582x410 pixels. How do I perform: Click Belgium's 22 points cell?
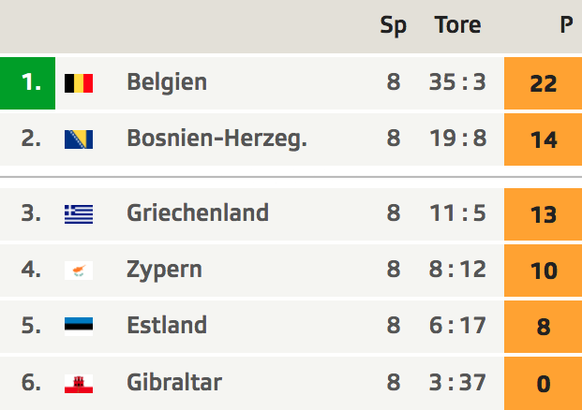coord(543,83)
